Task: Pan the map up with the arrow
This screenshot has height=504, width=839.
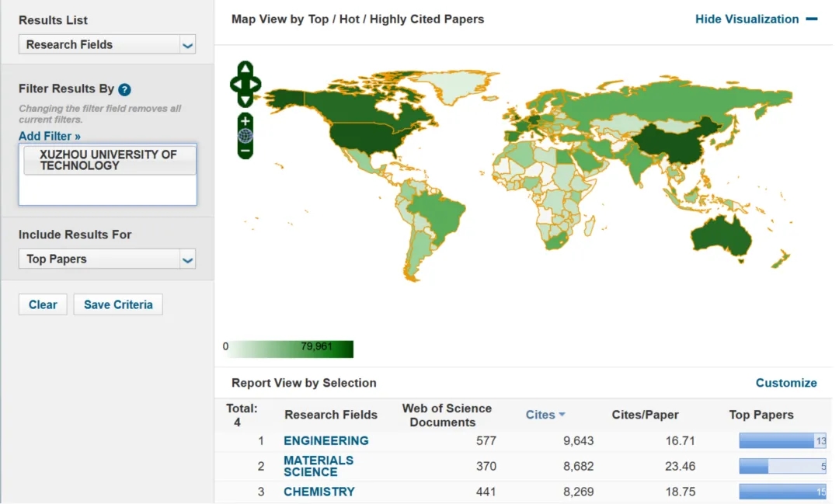Action: (245, 68)
